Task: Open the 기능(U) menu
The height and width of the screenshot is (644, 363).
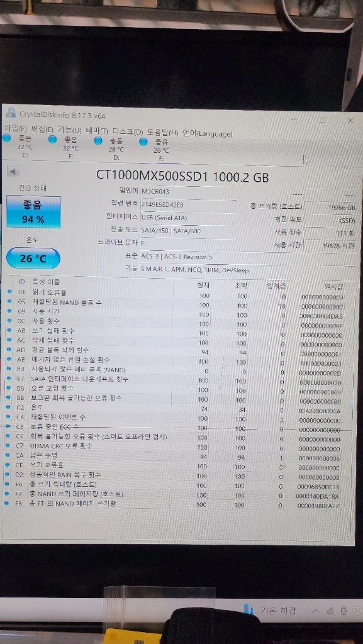Action: (x=69, y=130)
